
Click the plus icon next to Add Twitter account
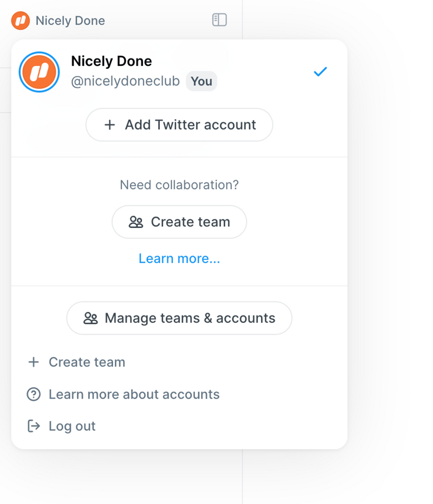110,125
